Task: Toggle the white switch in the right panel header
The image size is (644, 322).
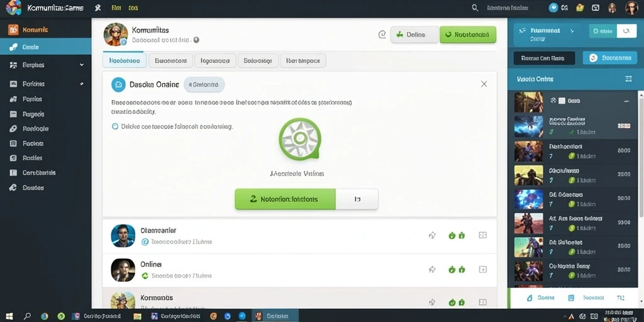Action: [x=626, y=31]
